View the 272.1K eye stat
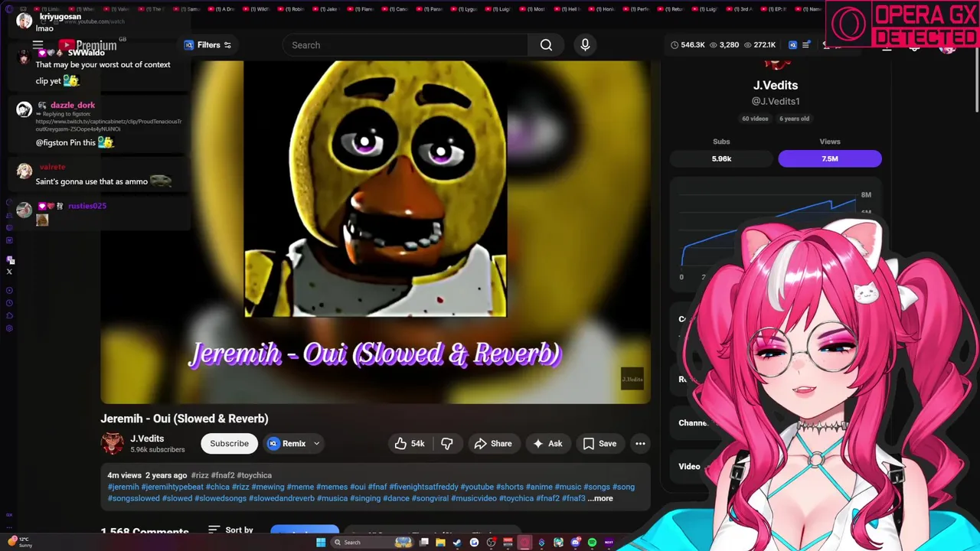Screen dimensions: 980x551 click(x=759, y=45)
